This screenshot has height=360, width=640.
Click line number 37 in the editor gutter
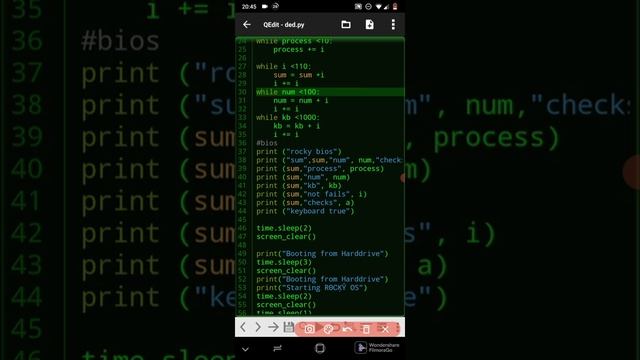click(242, 151)
